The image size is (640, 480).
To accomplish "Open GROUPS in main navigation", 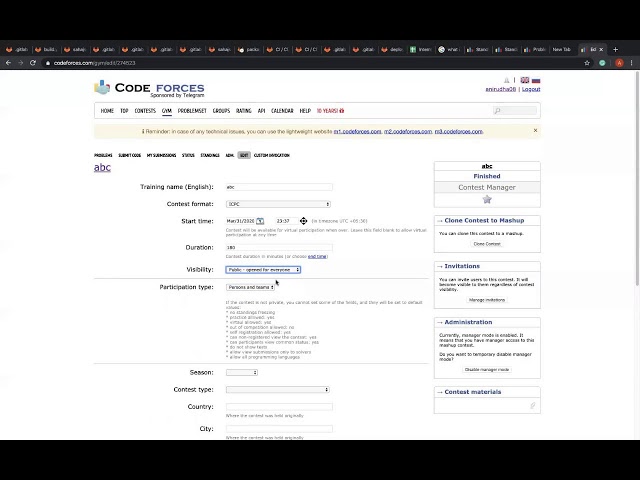I will click(221, 111).
